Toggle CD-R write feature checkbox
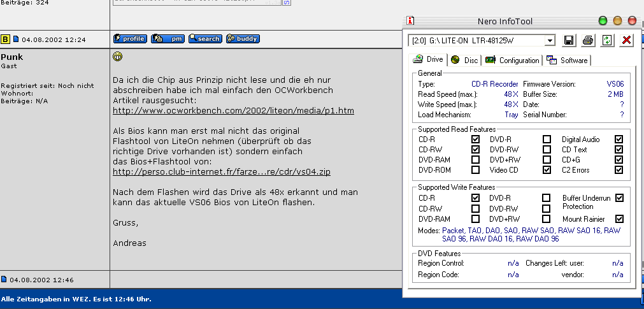 click(476, 198)
